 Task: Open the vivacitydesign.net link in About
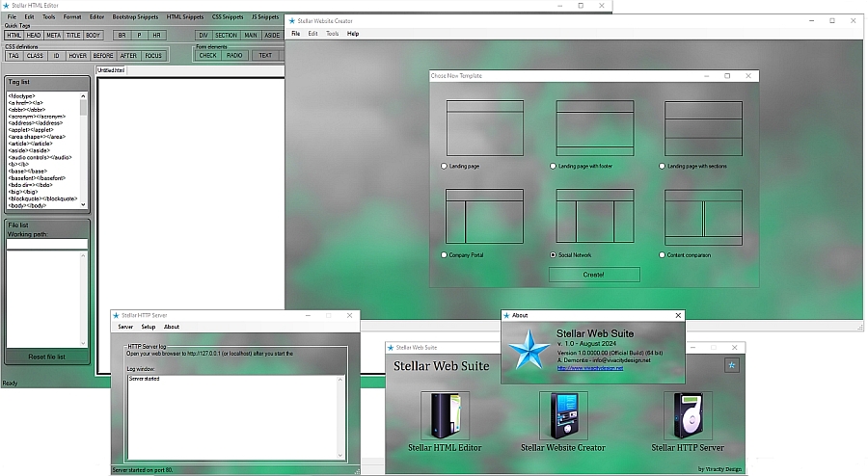coord(590,368)
